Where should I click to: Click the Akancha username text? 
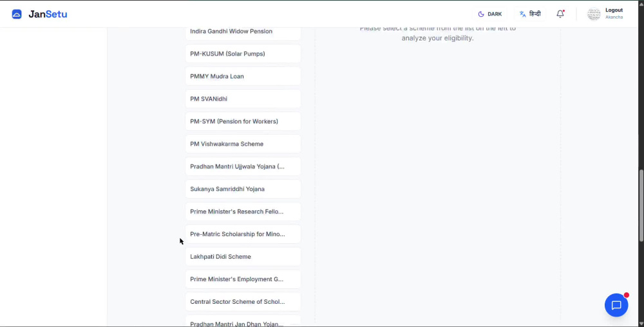614,17
